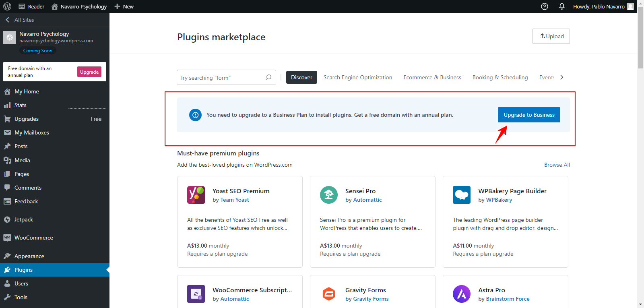Image resolution: width=644 pixels, height=308 pixels.
Task: Click the My Home house icon
Action: (x=7, y=91)
